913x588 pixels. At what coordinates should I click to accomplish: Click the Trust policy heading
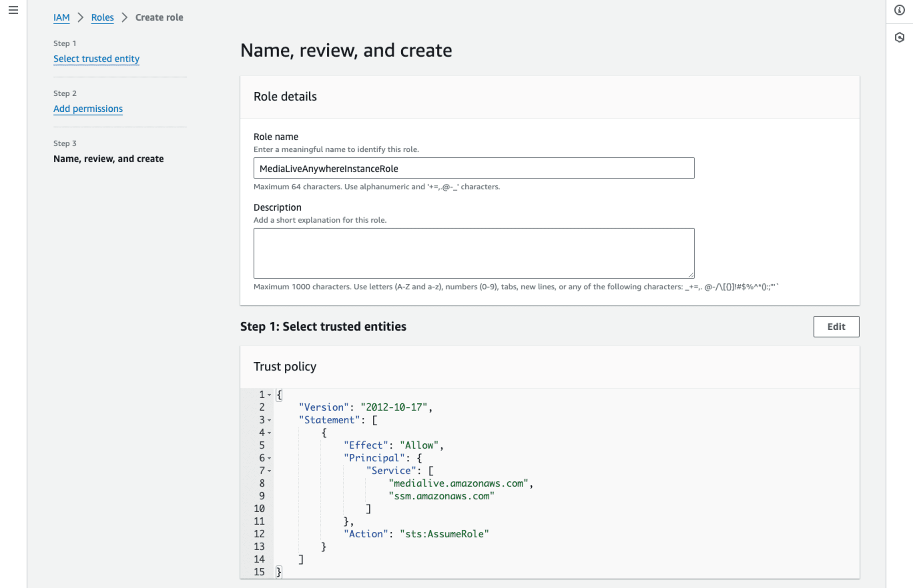pos(285,367)
